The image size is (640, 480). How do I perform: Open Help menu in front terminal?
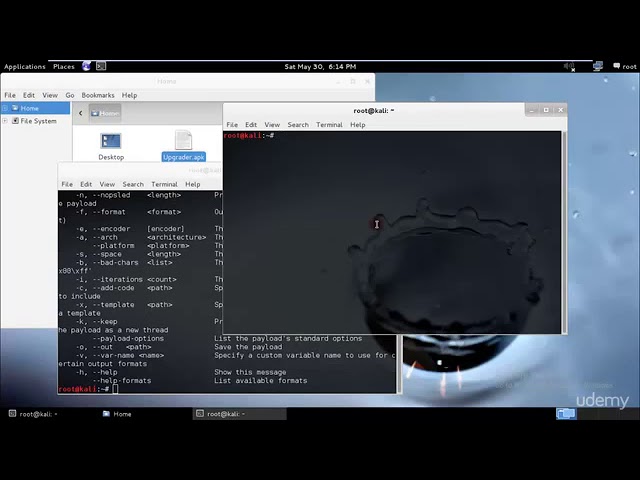(358, 124)
